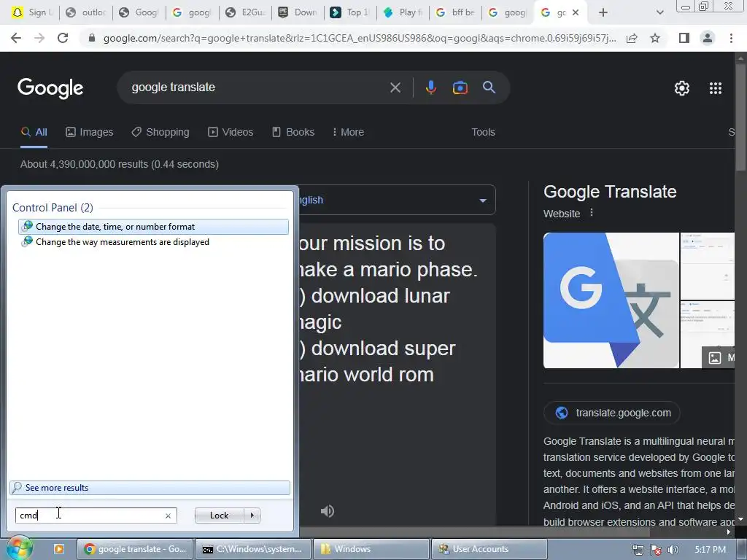Launch media player from taskbar
Screen dimensions: 747x560
pos(59,549)
